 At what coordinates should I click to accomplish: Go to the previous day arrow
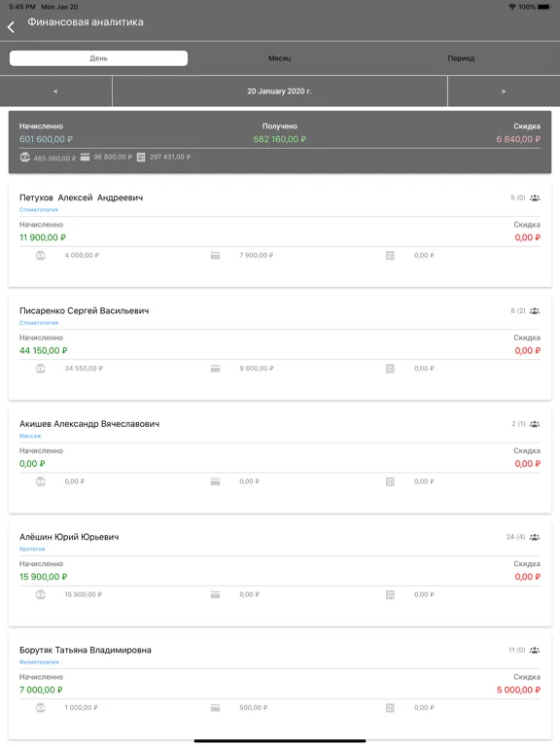pos(55,91)
